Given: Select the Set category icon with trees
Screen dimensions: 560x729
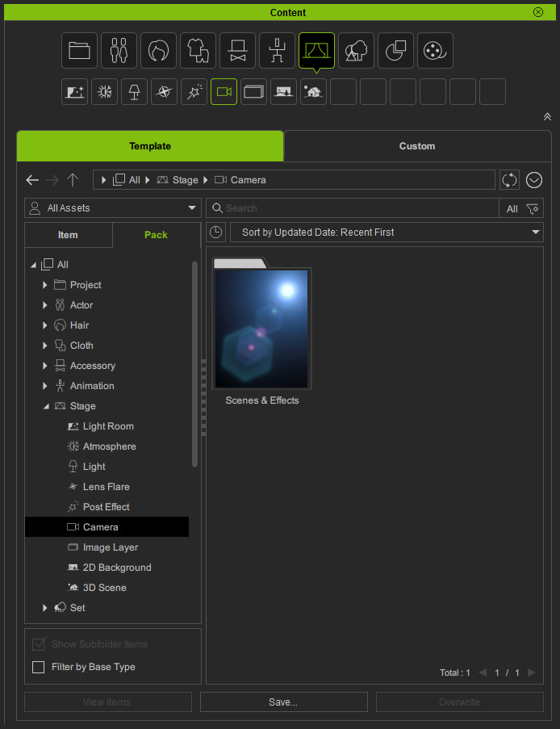Looking at the screenshot, I should 356,50.
